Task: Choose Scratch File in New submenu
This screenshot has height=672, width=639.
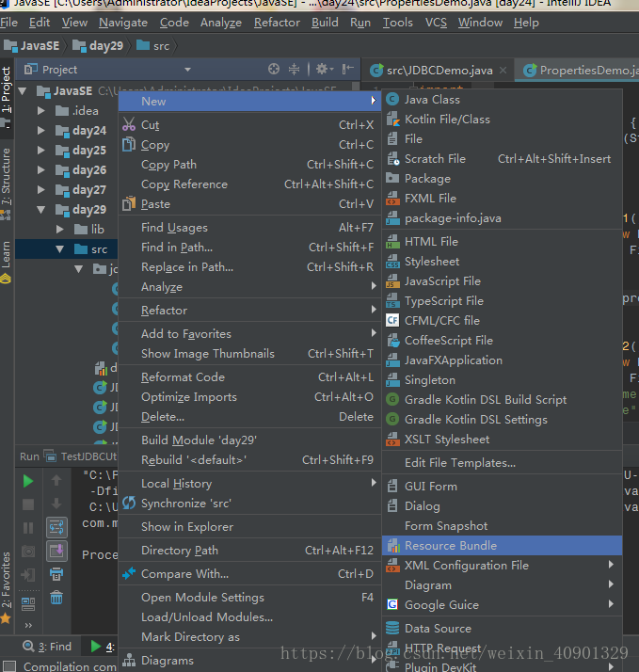Action: tap(502, 158)
